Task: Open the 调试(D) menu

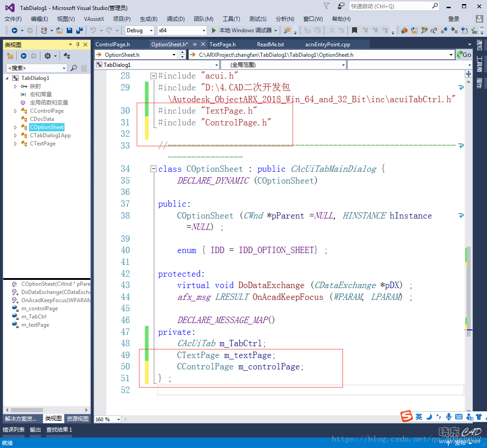Action: pyautogui.click(x=175, y=19)
